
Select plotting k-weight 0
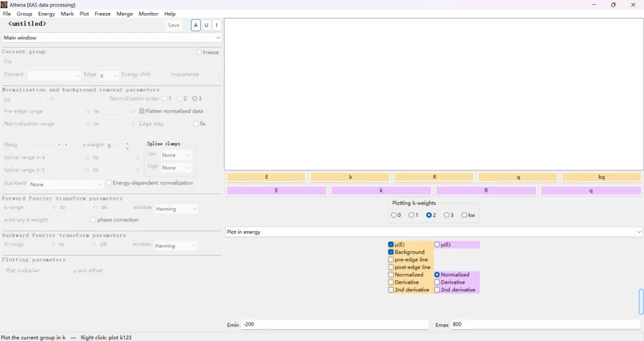pos(394,215)
